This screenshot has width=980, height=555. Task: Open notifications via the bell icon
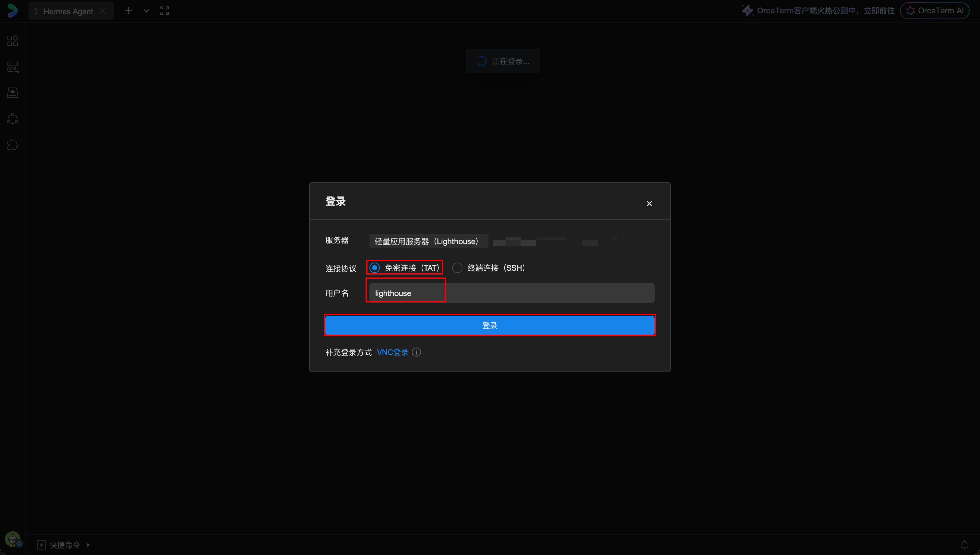[964, 544]
